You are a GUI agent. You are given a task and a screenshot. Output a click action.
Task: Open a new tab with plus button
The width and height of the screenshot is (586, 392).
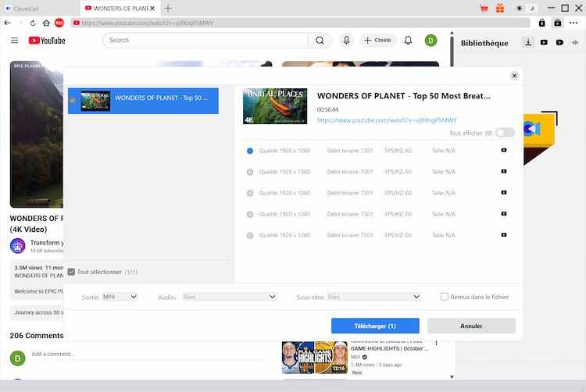(168, 8)
